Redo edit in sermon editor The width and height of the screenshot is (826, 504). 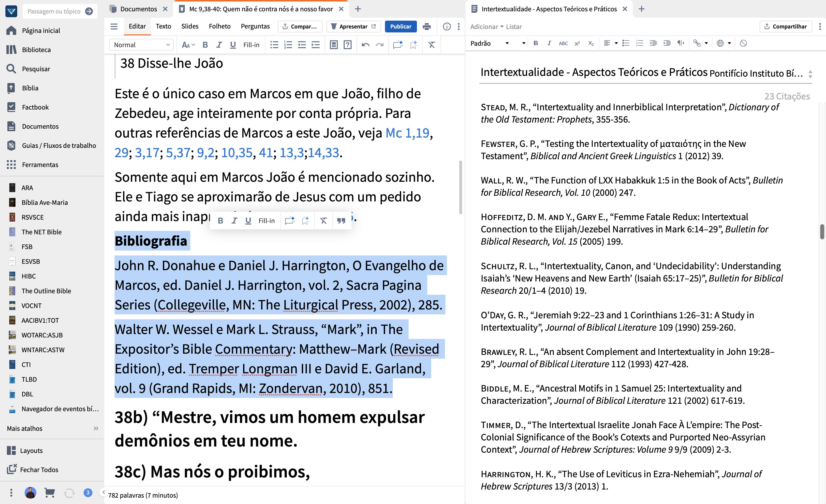pyautogui.click(x=380, y=44)
